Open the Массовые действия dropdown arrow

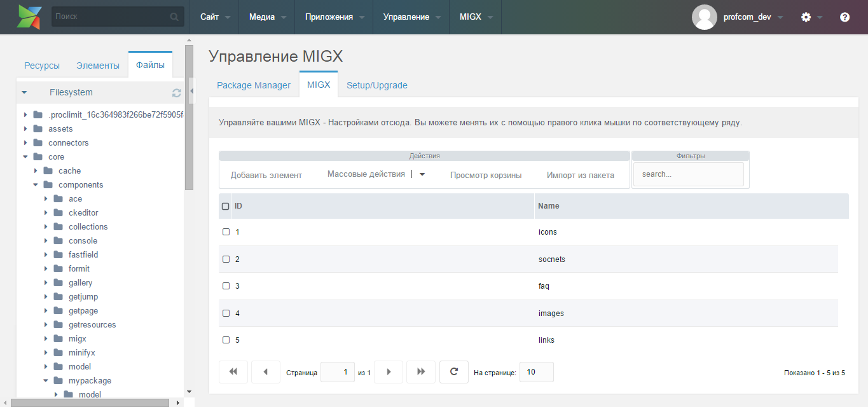(x=422, y=174)
